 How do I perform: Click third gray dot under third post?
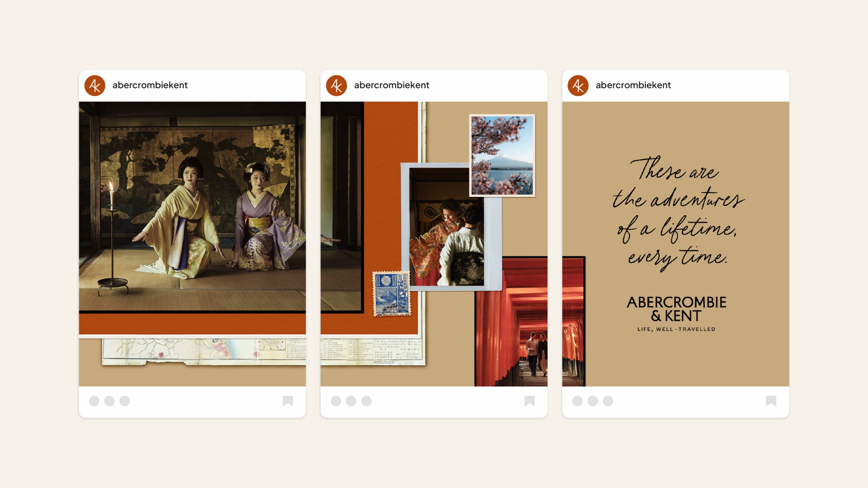click(608, 401)
